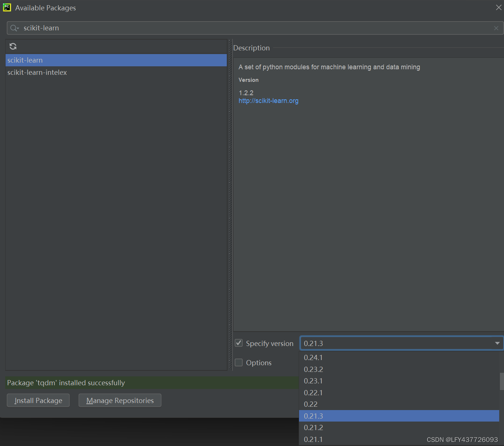Click the refresh packages list icon
The image size is (504, 446).
coord(13,46)
